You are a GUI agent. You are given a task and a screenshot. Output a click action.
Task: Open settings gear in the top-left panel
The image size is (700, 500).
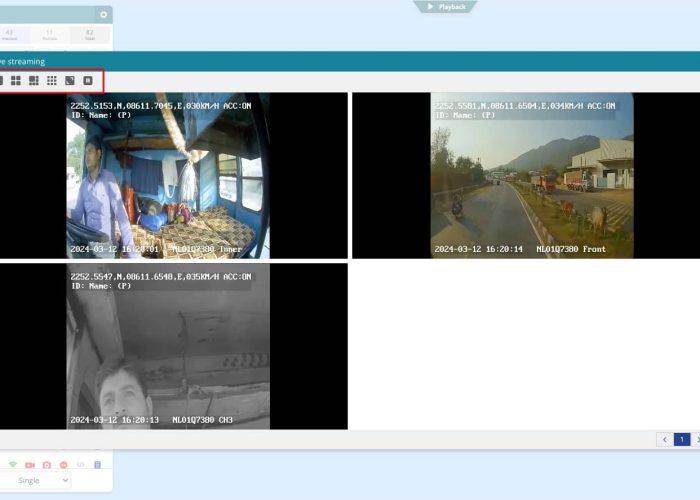pyautogui.click(x=103, y=15)
